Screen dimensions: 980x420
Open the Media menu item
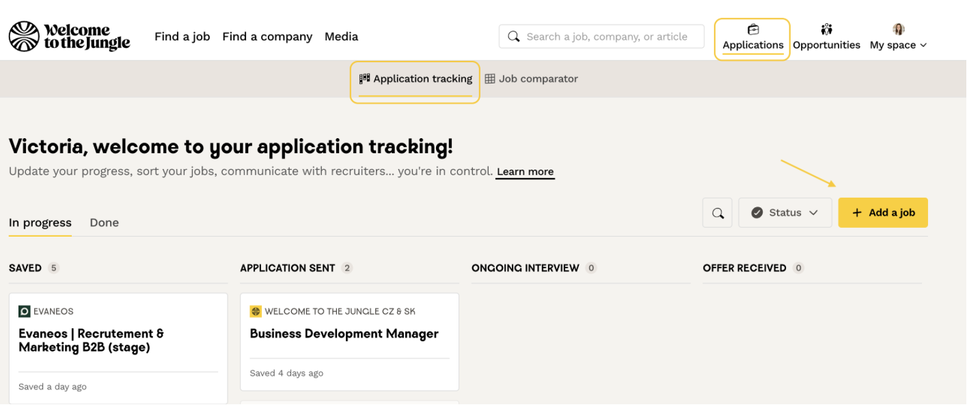[341, 36]
